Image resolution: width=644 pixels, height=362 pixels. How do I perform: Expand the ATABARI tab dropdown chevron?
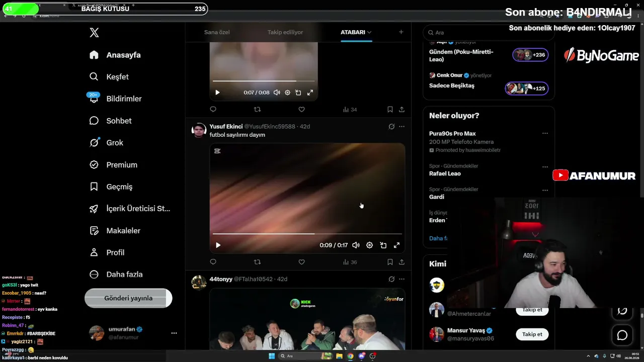click(369, 32)
